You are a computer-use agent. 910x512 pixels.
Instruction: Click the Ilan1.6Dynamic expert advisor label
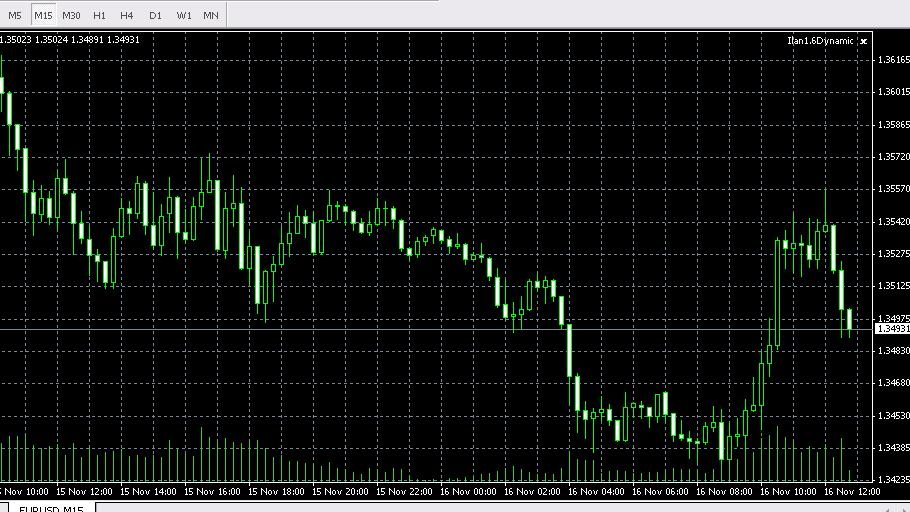[x=820, y=41]
